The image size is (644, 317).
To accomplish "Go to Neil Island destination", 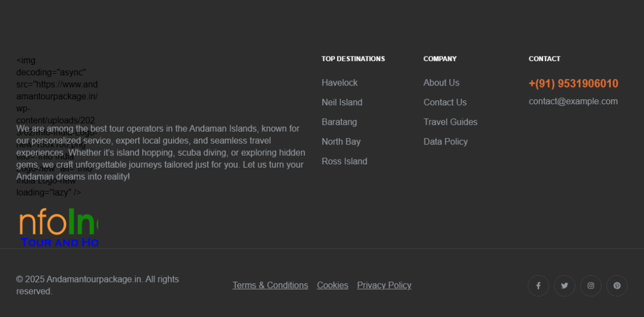I will point(342,102).
